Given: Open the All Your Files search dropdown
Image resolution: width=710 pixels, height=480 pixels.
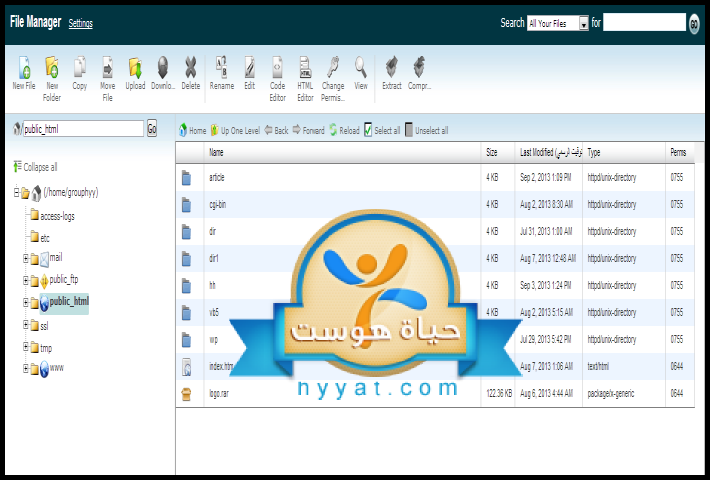Looking at the screenshot, I should click(558, 23).
